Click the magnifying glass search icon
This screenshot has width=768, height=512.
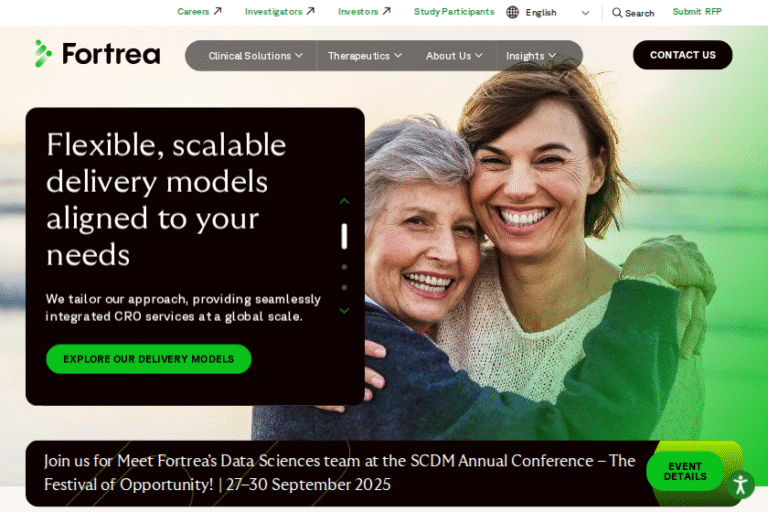[x=617, y=13]
